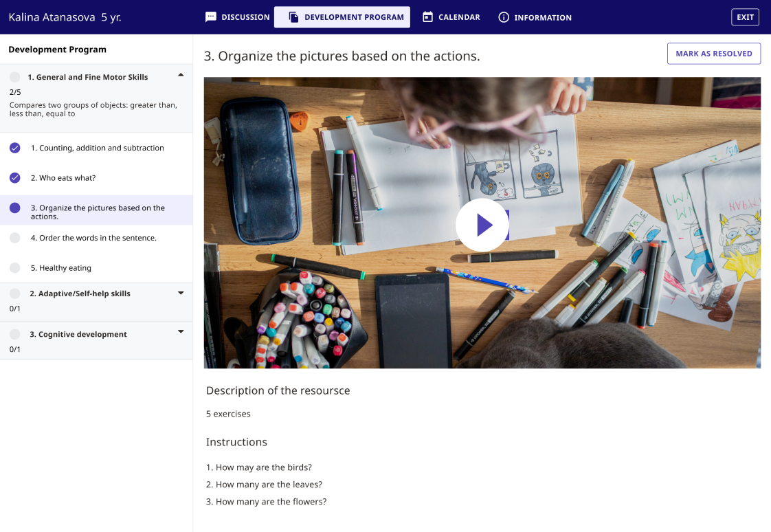Click the Calendar icon in top bar
Screen dimensions: 771x532
tap(428, 17)
